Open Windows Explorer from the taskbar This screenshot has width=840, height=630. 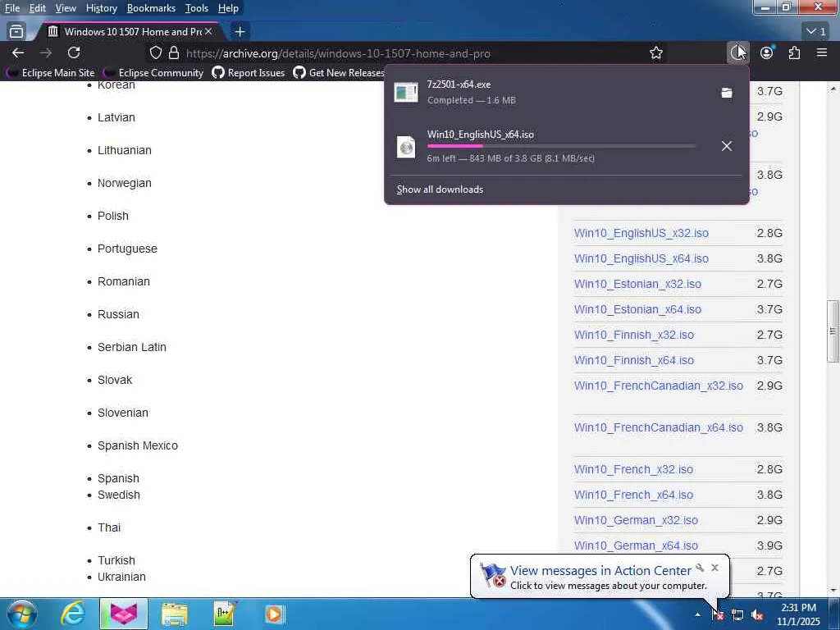174,614
